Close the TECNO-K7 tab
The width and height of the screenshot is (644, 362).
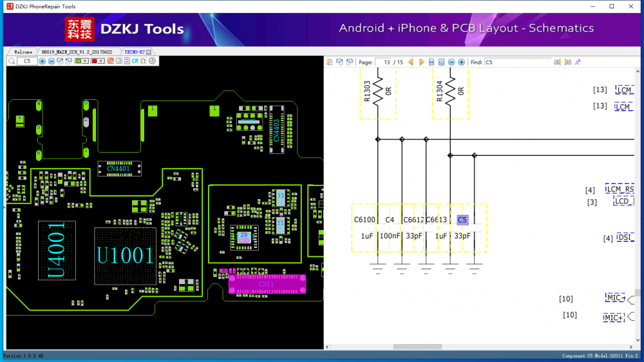[x=149, y=52]
